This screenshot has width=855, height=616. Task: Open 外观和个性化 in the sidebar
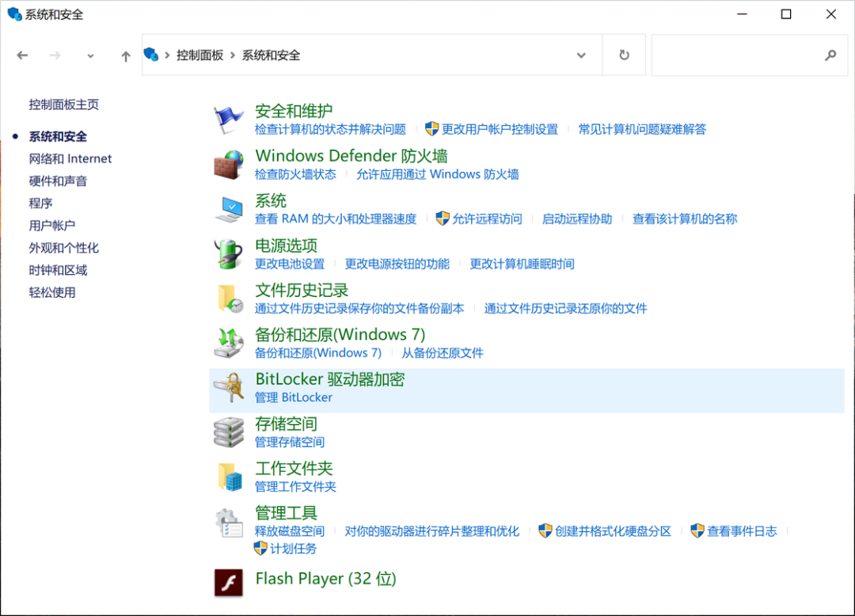point(64,248)
